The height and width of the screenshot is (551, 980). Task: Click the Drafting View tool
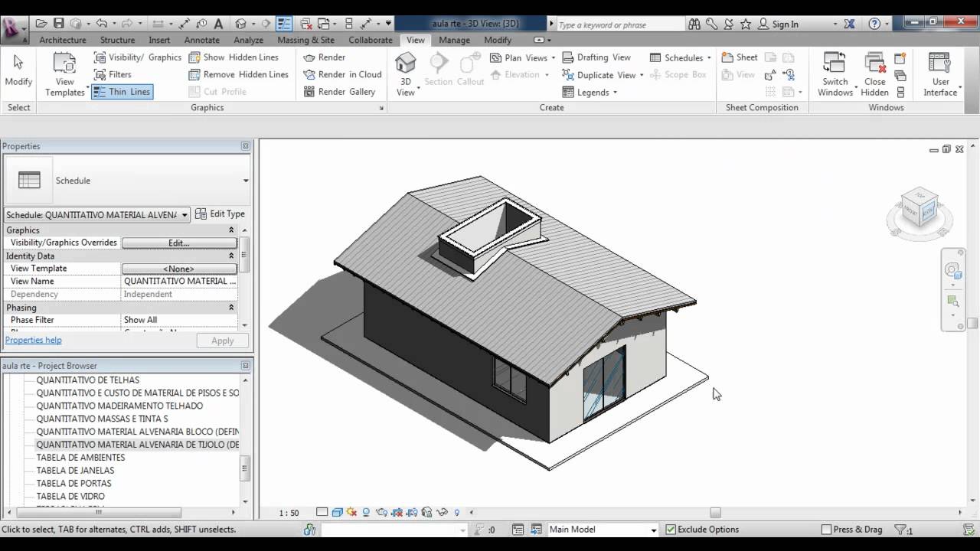coord(596,57)
